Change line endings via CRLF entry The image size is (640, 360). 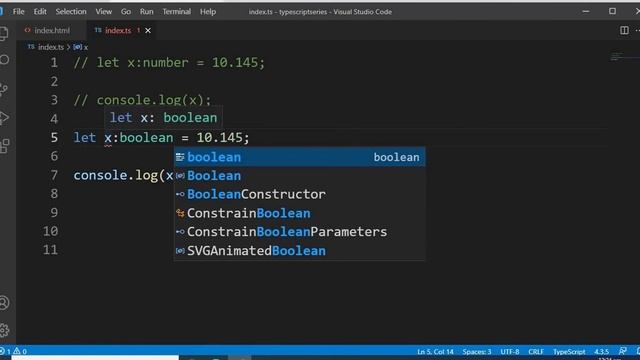(x=536, y=351)
